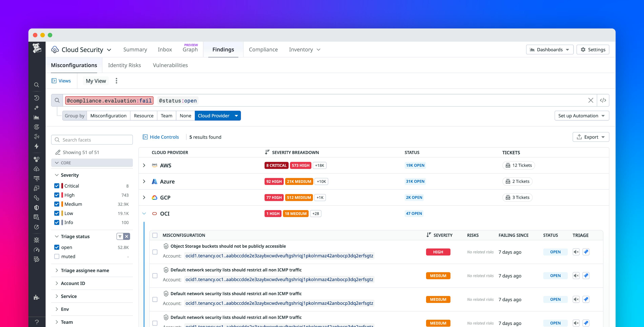Open the Set up Automation button

click(x=581, y=116)
